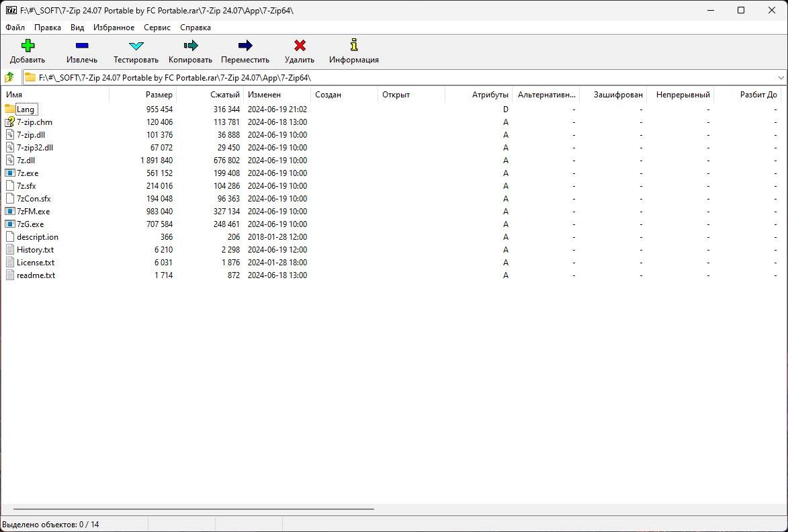Click size value 6 031

[164, 263]
